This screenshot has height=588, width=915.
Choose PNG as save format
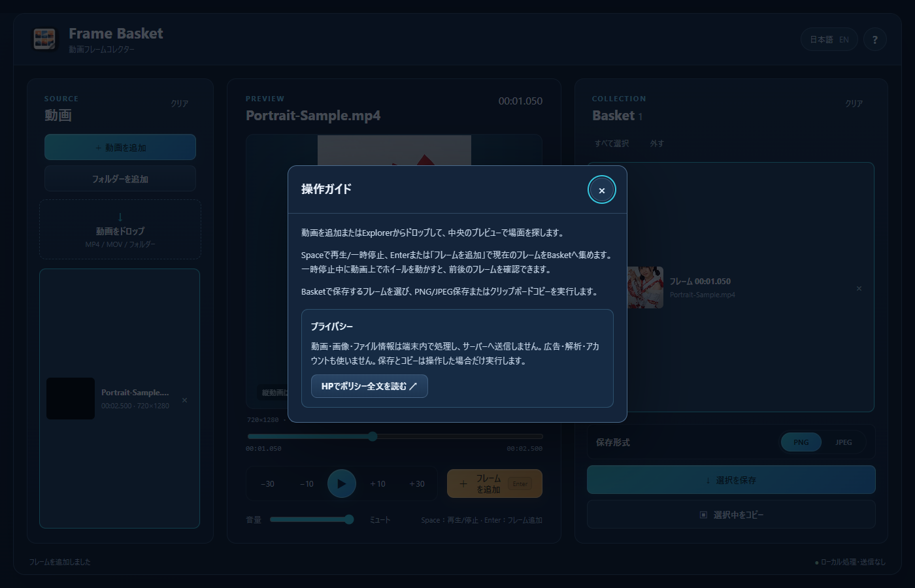point(801,442)
